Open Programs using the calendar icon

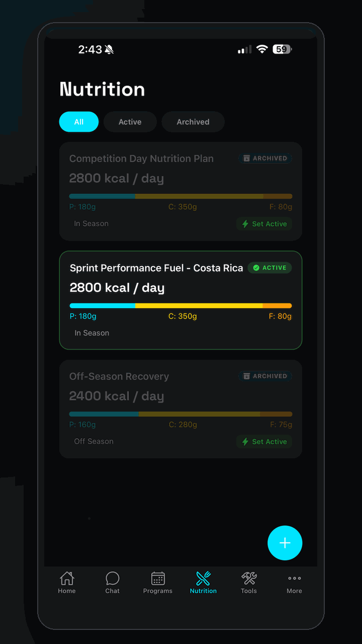pos(157,579)
